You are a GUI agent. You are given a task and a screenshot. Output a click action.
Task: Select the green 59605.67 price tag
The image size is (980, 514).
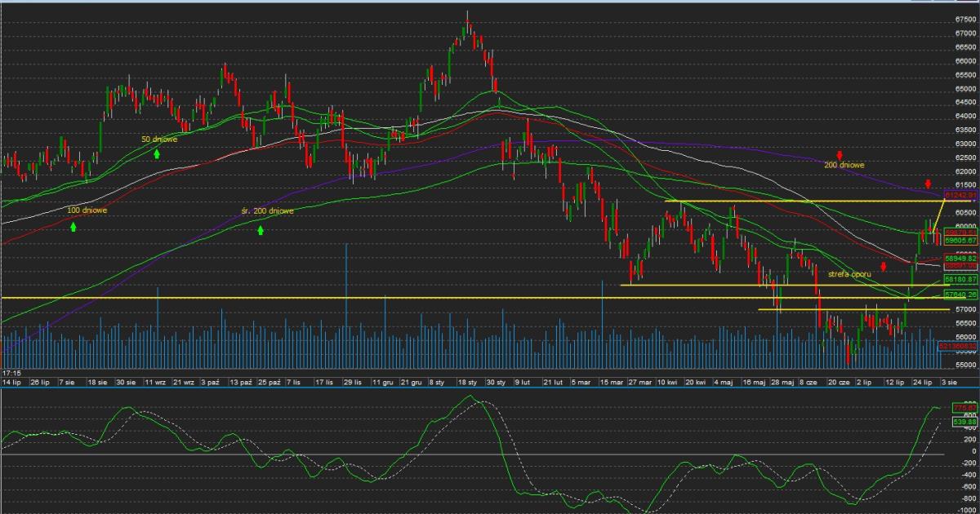coord(961,241)
